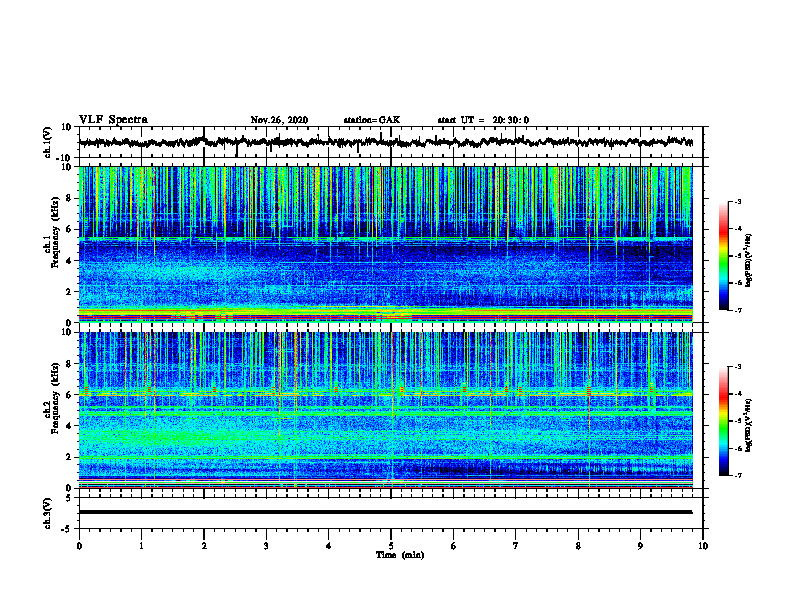Click the ch.1(V) waveform axis label
Screen dimensions: 792x612
tap(48, 142)
